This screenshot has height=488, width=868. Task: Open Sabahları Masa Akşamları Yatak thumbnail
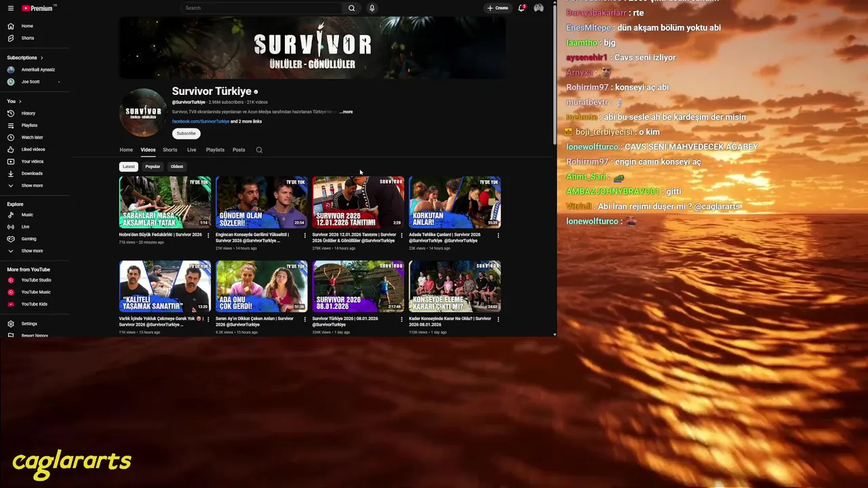tap(165, 202)
